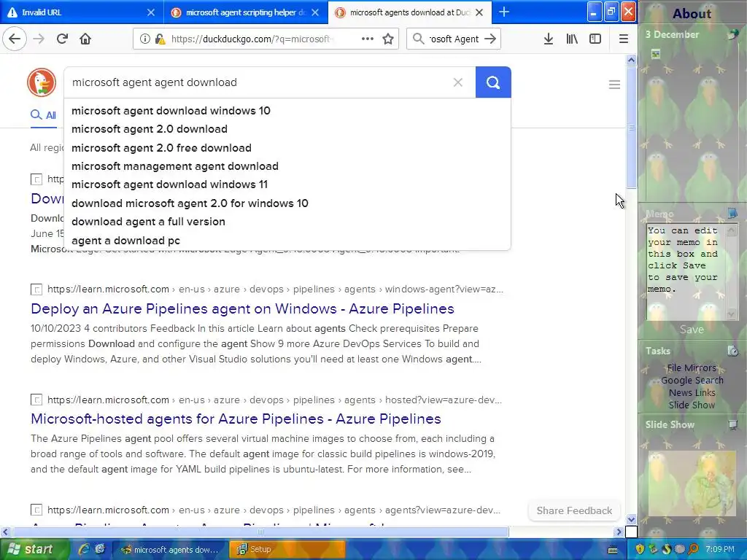
Task: Open the page actions three-dot menu in address bar
Action: (x=368, y=39)
